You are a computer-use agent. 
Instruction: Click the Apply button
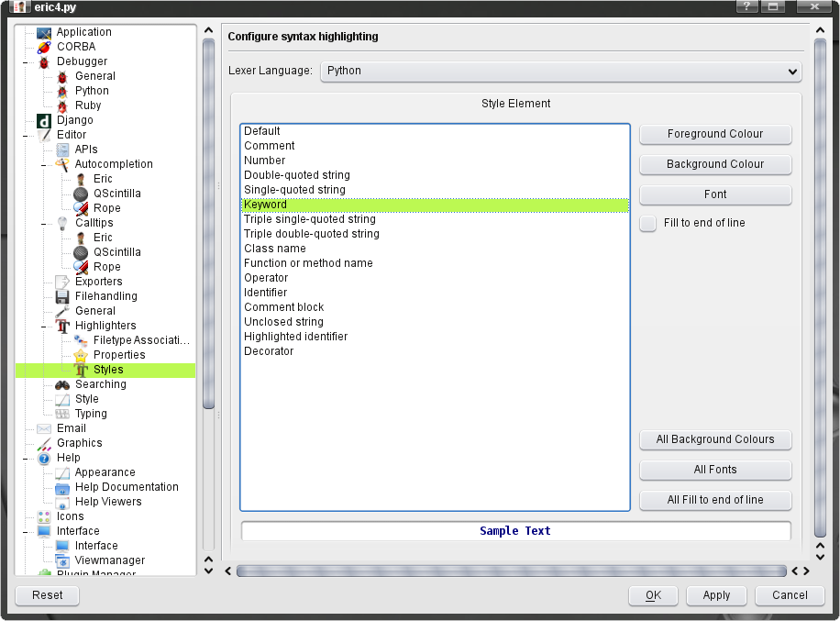716,595
